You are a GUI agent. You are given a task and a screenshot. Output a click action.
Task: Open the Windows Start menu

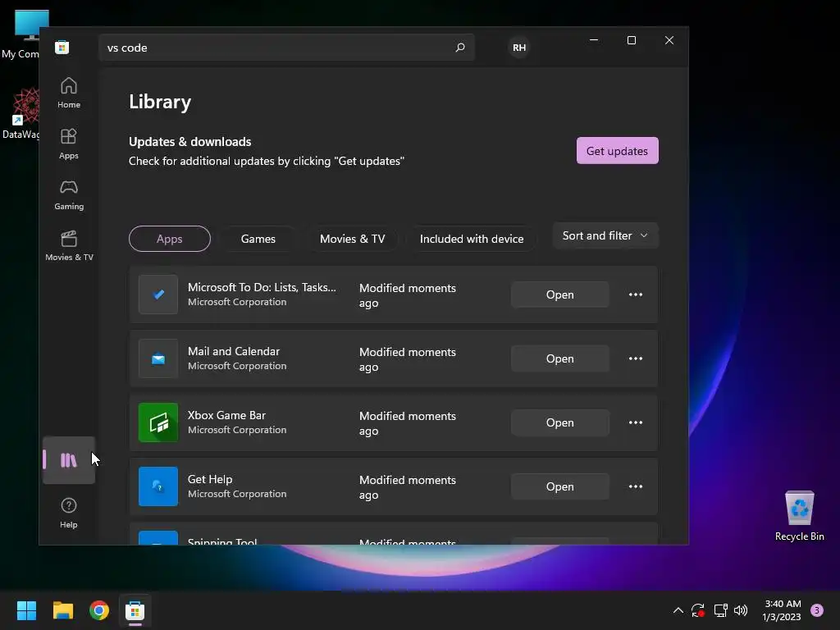point(26,610)
